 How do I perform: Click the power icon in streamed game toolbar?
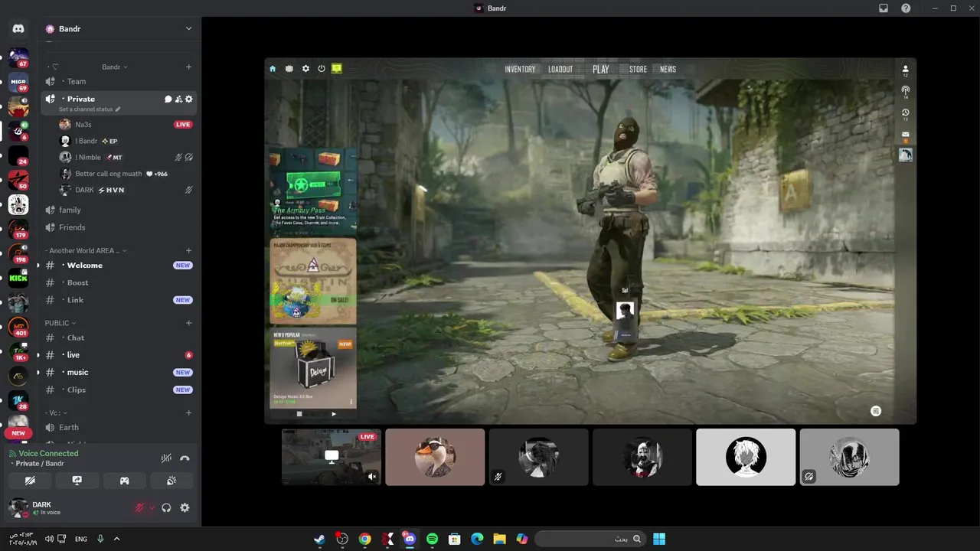[x=322, y=69]
